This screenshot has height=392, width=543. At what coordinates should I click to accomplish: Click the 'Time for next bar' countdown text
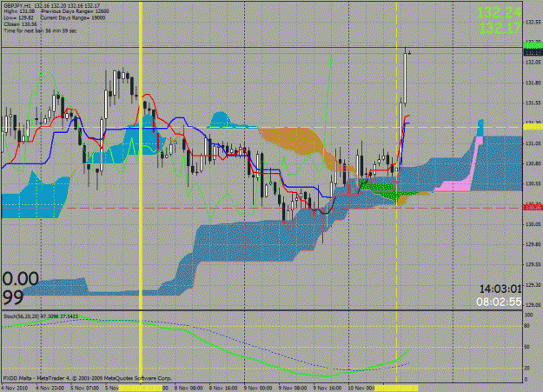coord(40,30)
